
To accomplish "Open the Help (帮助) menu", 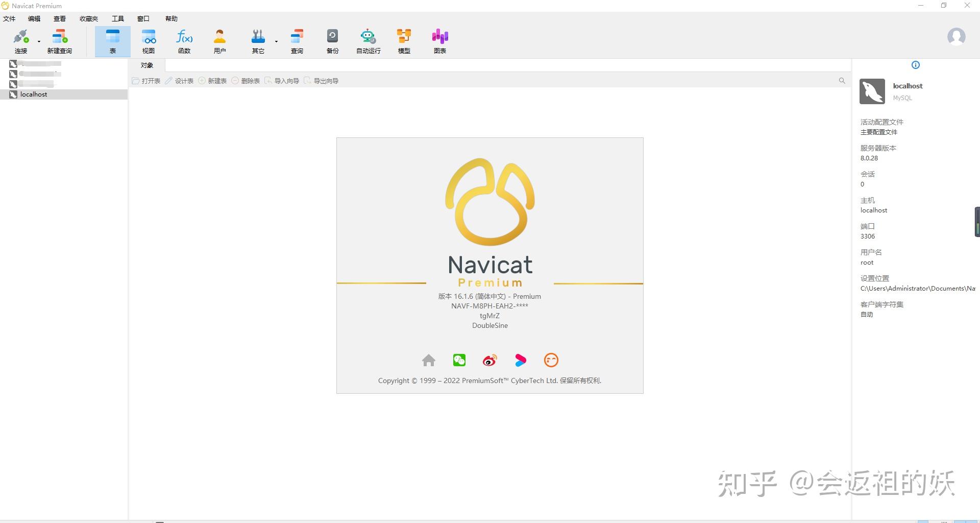I will (171, 18).
